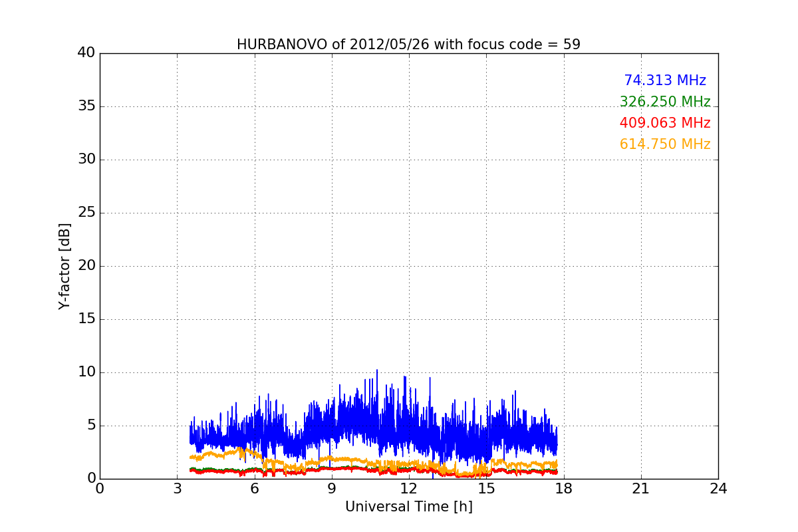Image resolution: width=798 pixels, height=532 pixels.
Task: Click the Y-factor [dB] axis label
Action: click(65, 266)
